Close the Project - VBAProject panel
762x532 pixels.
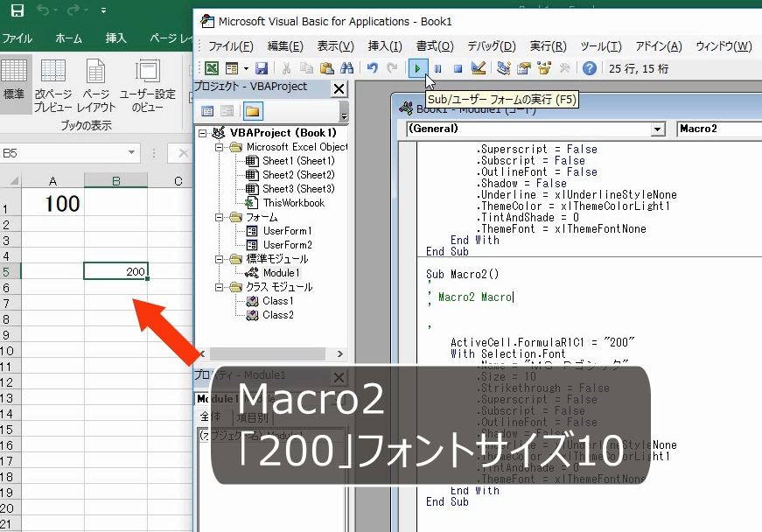pyautogui.click(x=339, y=88)
